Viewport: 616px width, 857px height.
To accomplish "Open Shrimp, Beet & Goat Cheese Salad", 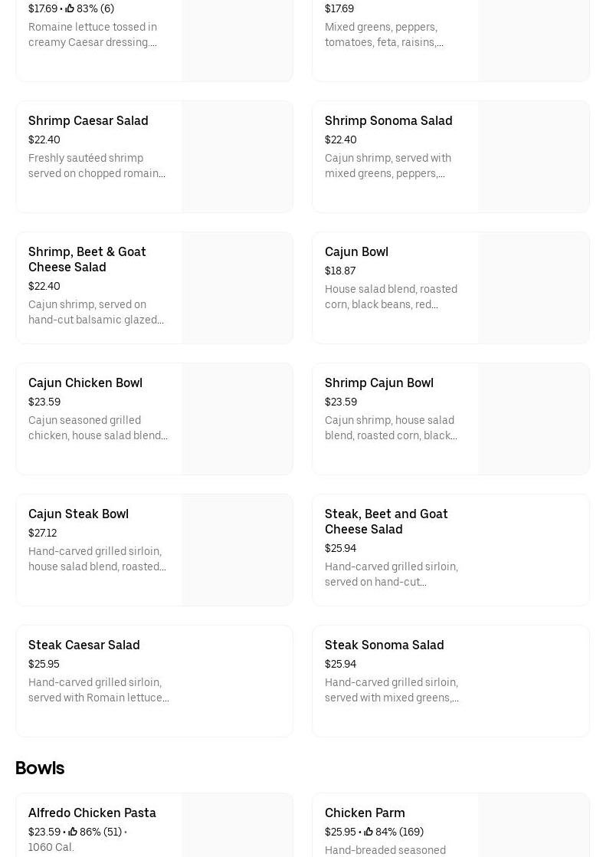I will tap(87, 259).
